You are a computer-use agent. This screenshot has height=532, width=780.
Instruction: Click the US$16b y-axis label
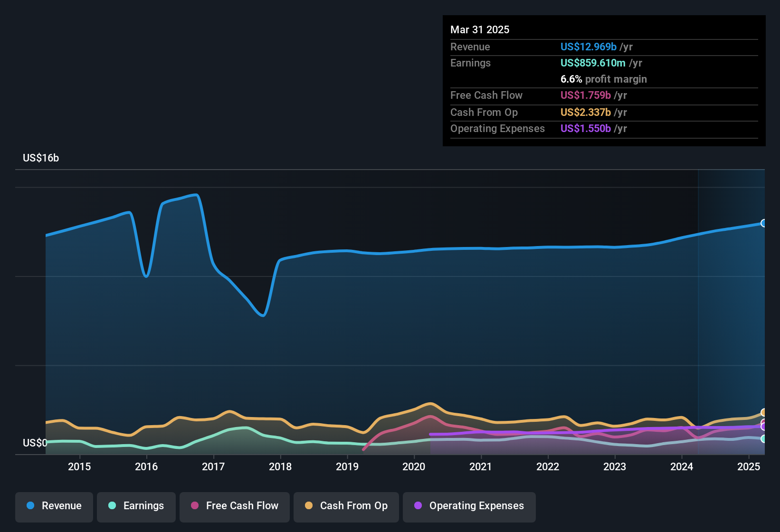point(41,158)
